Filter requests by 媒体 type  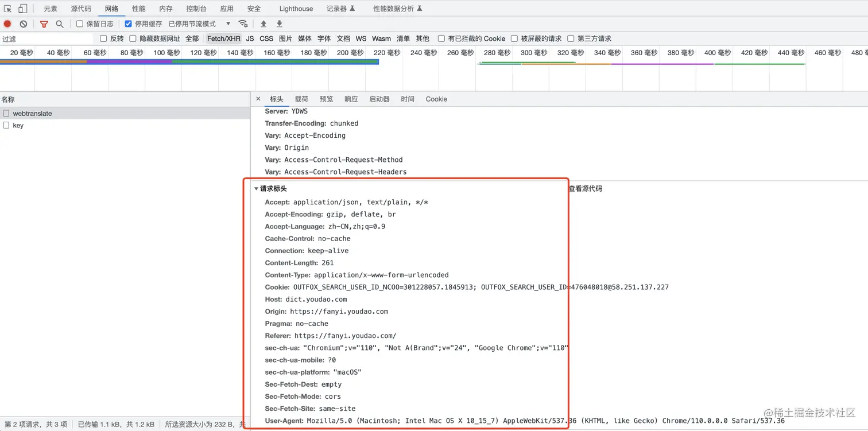click(305, 38)
